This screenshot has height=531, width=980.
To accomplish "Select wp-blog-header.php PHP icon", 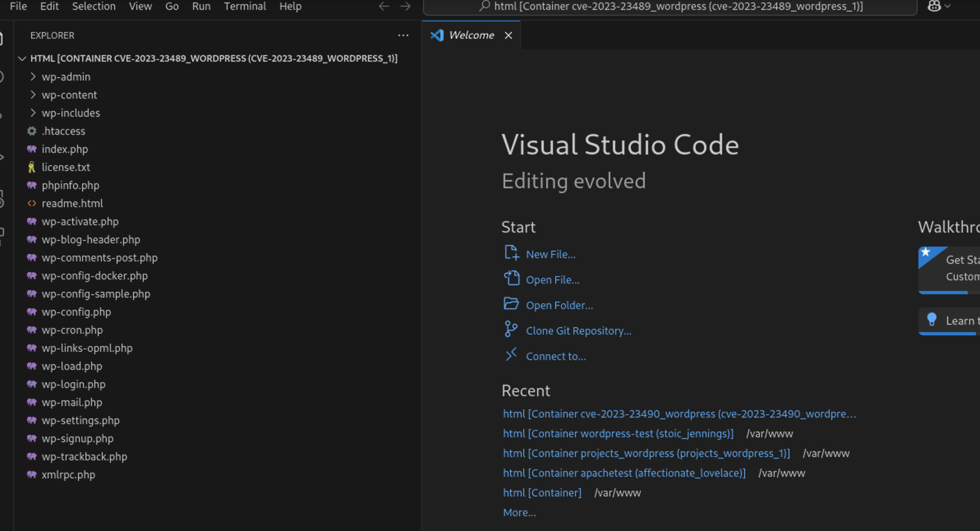I will tap(32, 240).
